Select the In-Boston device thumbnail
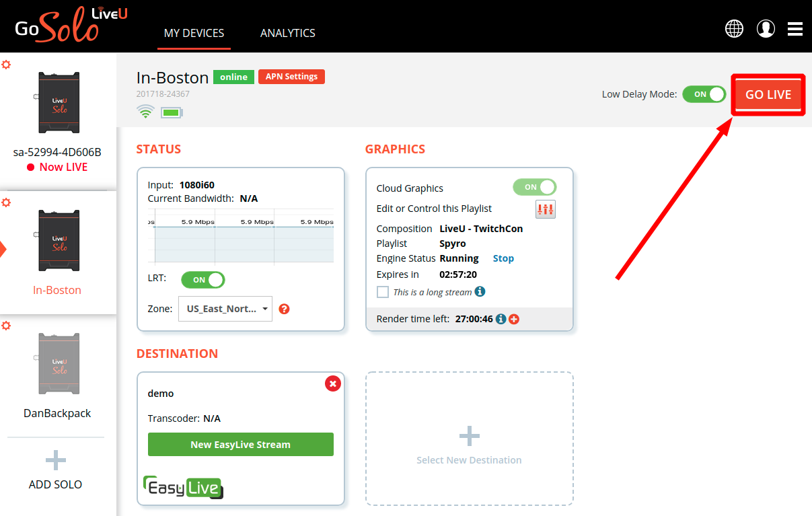Viewport: 812px width, 516px height. coord(57,241)
